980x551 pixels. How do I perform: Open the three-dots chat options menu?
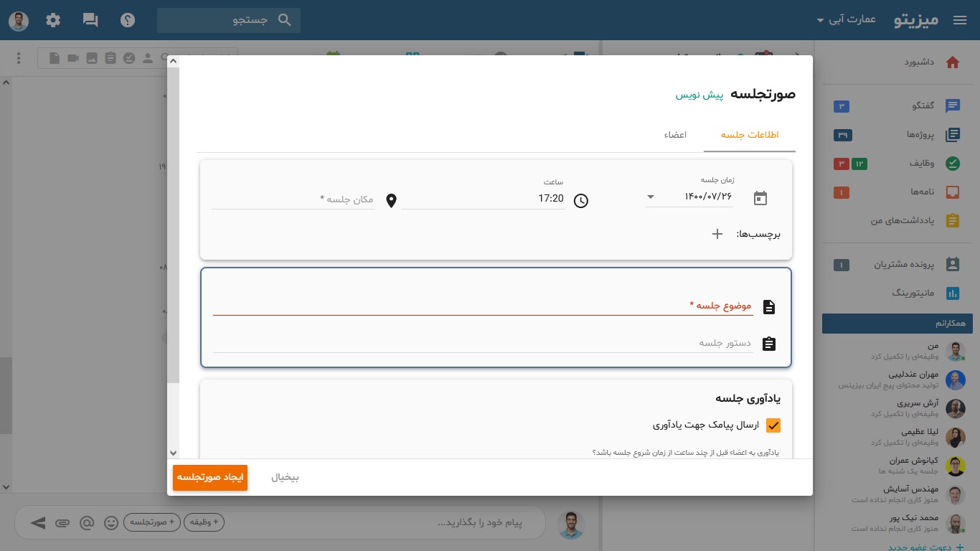(x=19, y=59)
